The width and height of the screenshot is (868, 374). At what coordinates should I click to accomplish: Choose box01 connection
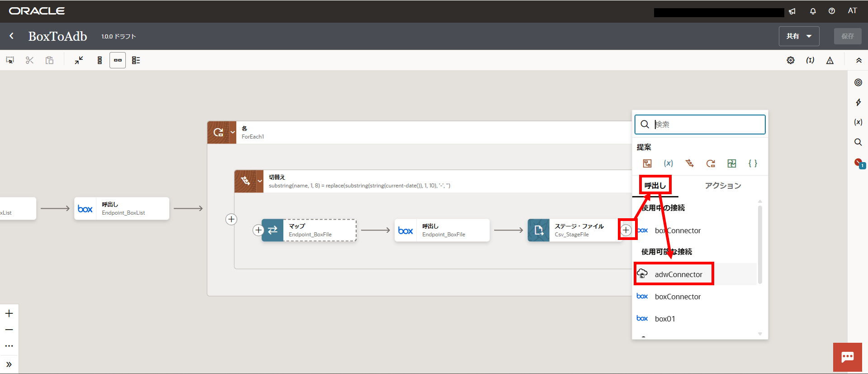click(x=695, y=319)
